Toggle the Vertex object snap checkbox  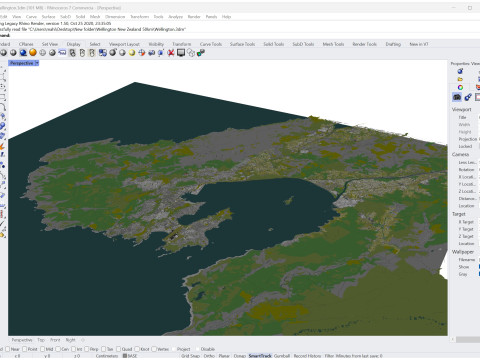154,349
